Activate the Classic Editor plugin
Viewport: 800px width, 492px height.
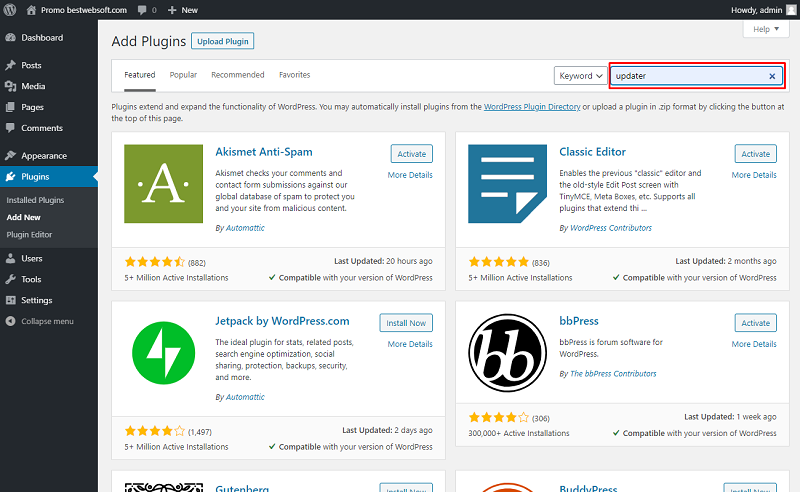point(755,154)
